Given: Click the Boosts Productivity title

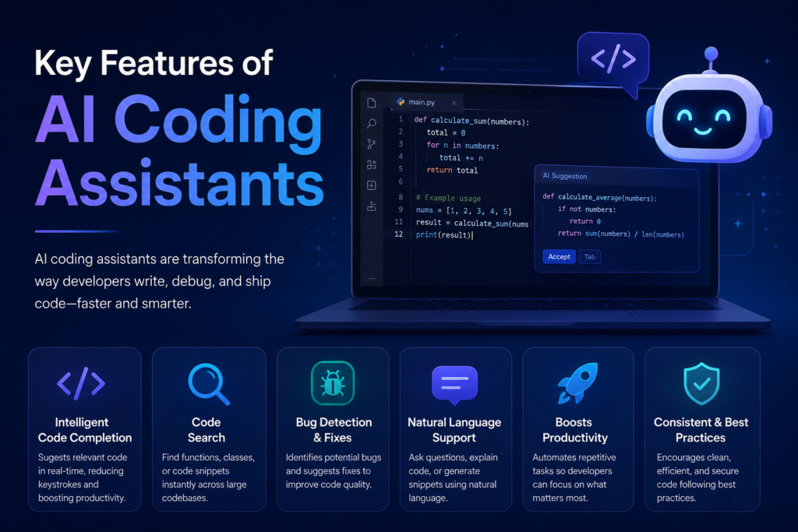Looking at the screenshot, I should (574, 430).
